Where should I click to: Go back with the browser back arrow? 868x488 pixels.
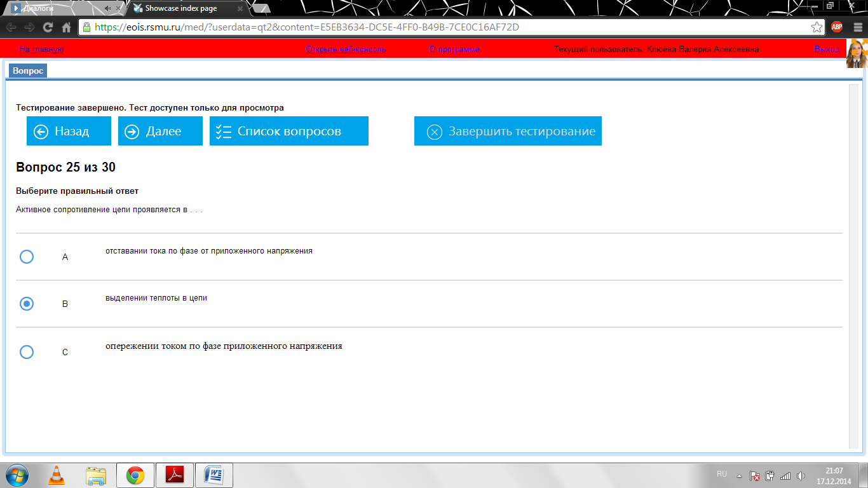tap(11, 27)
